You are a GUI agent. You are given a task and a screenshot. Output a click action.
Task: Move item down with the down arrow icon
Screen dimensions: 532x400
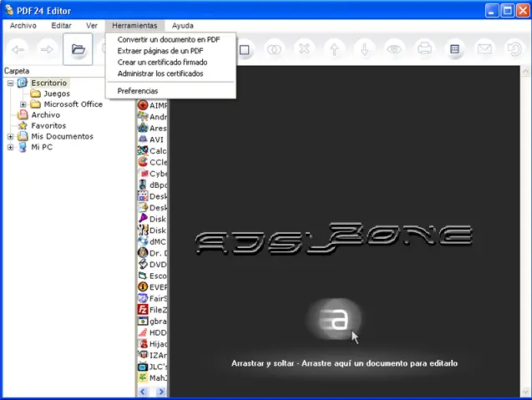click(x=364, y=49)
